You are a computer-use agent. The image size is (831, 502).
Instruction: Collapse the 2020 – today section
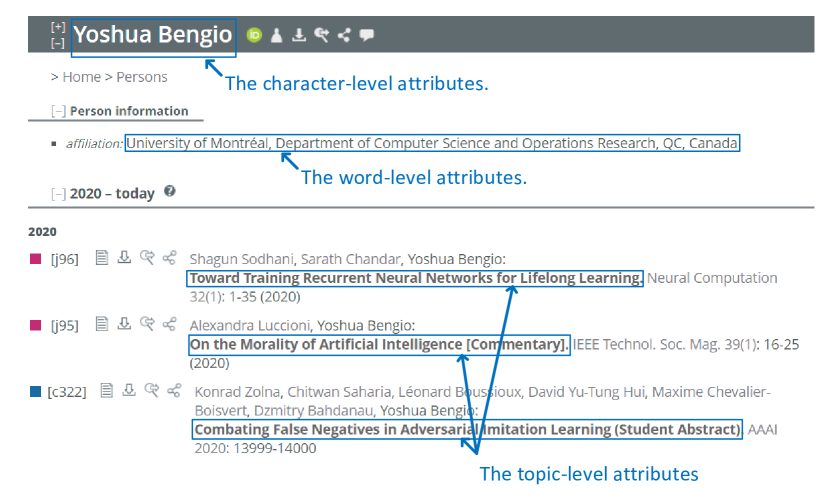coord(58,194)
